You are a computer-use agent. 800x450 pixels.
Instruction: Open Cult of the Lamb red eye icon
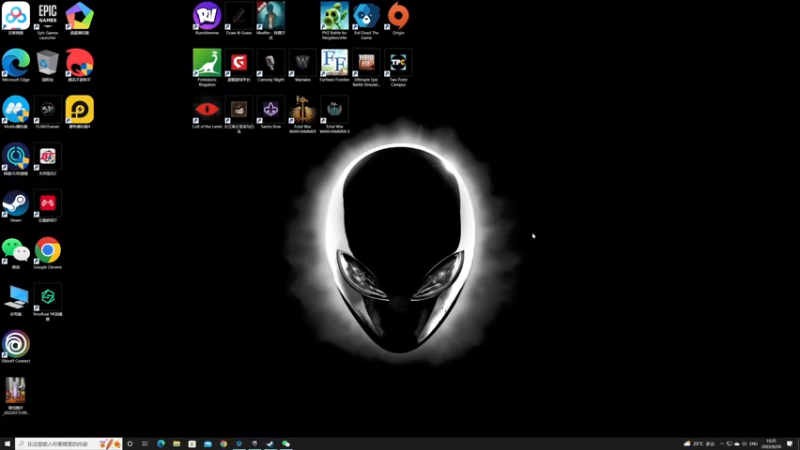pos(207,111)
